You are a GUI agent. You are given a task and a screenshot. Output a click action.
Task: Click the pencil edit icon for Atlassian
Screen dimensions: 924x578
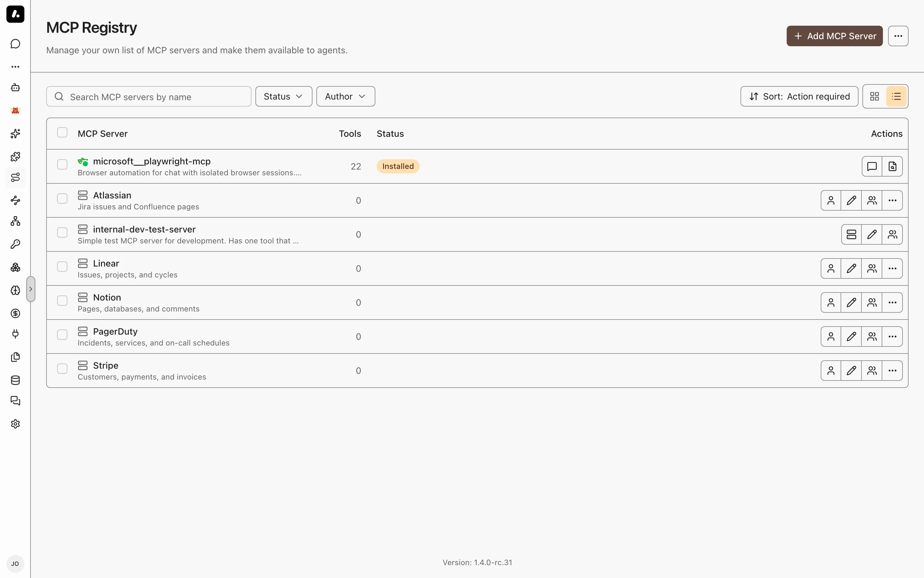[x=851, y=200]
